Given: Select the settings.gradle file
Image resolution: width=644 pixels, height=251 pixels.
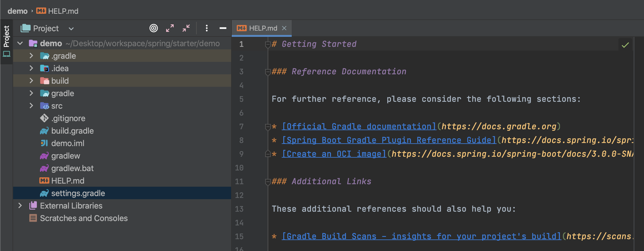Looking at the screenshot, I should point(122,193).
